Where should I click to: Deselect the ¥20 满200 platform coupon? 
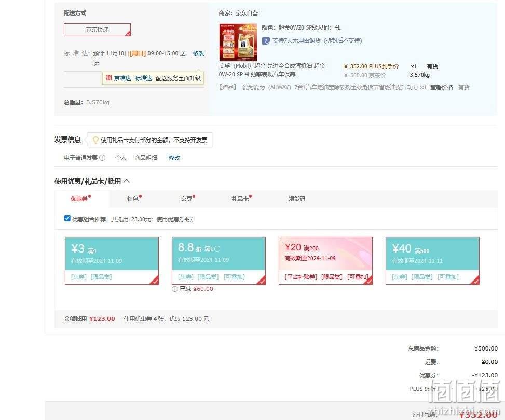pos(325,261)
